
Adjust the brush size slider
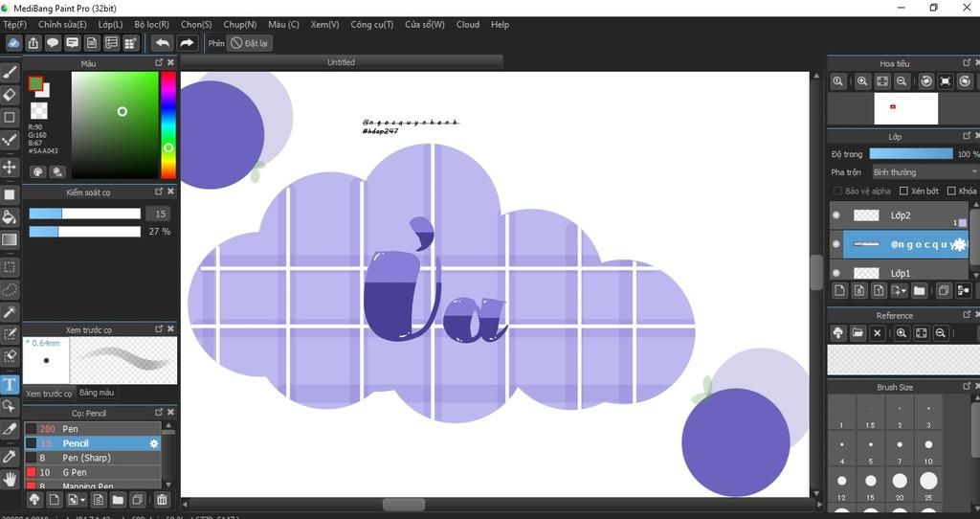point(84,214)
